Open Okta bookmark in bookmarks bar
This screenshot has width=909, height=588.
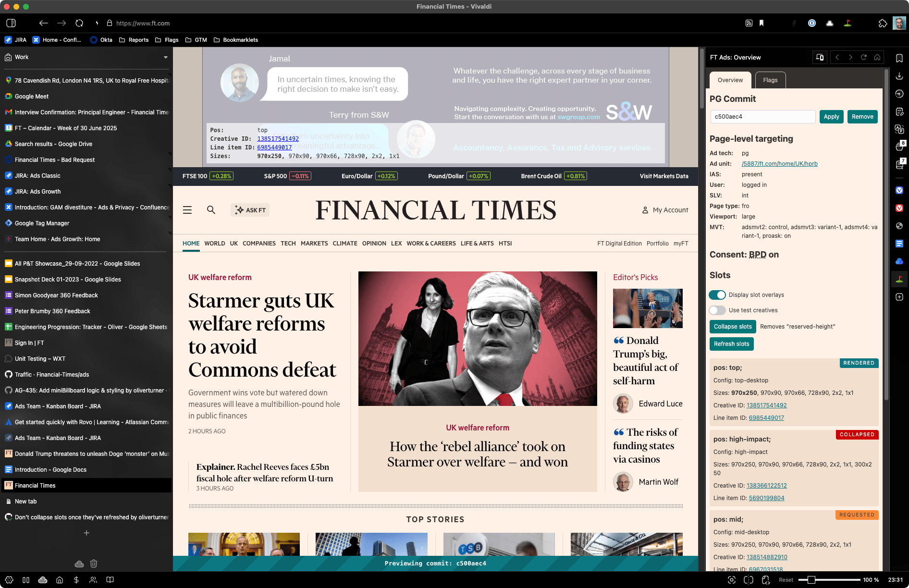(x=101, y=40)
